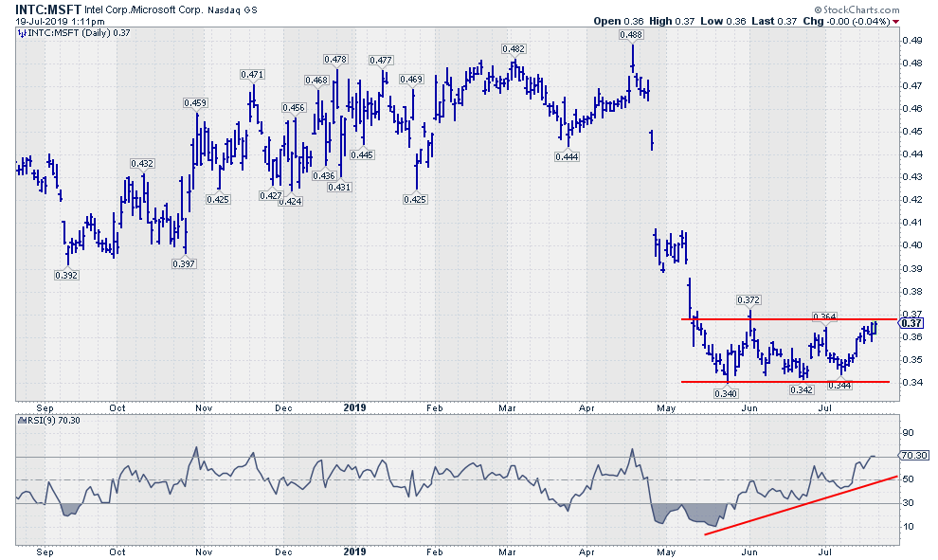Click the Open 0.36 value
The height and width of the screenshot is (560, 938).
(619, 21)
